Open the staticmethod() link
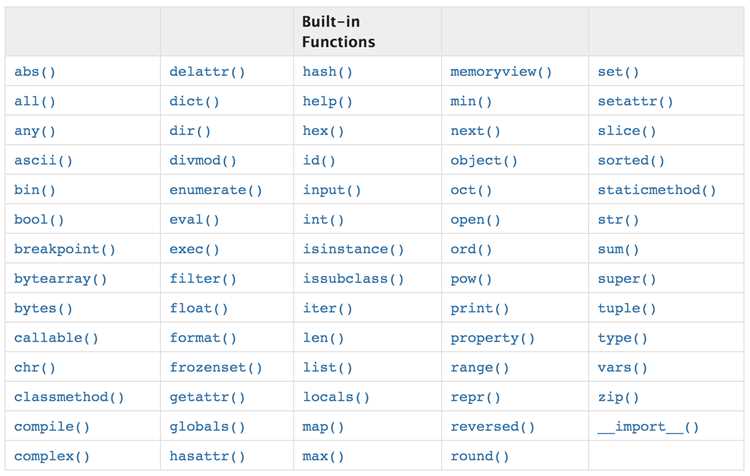This screenshot has height=476, width=750. pyautogui.click(x=657, y=190)
